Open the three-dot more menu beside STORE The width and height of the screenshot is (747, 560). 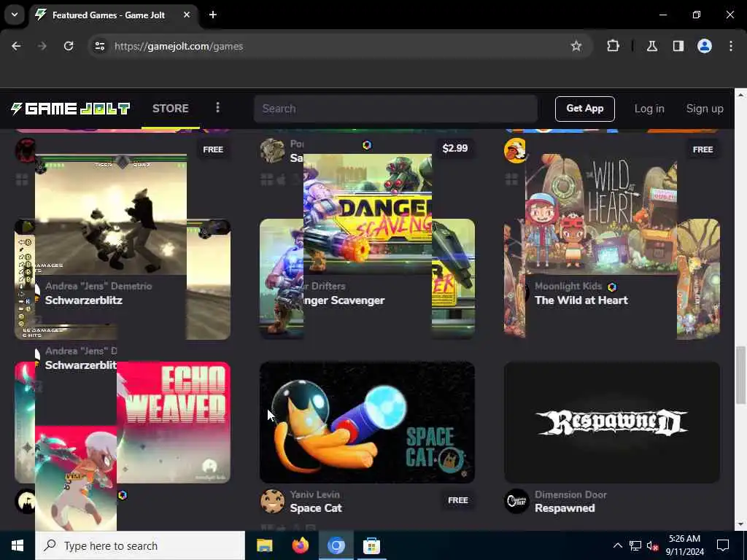[x=217, y=108]
